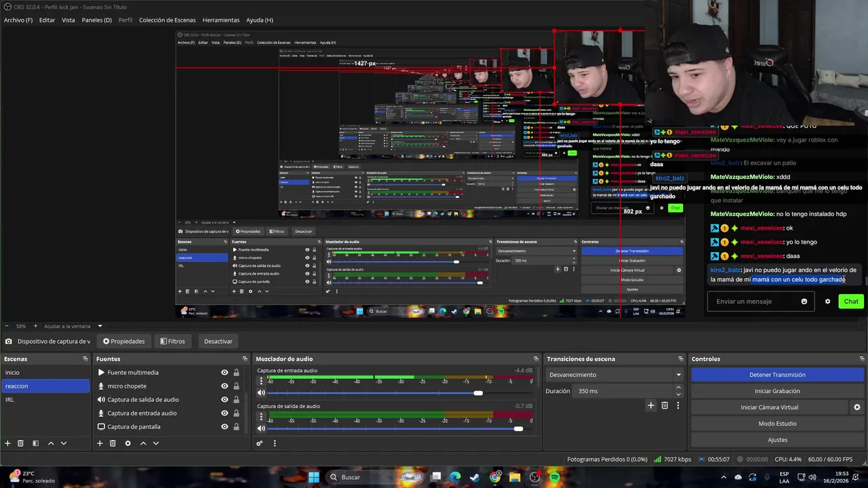Open chat settings gear next to message box
The image size is (868, 488).
[x=827, y=302]
